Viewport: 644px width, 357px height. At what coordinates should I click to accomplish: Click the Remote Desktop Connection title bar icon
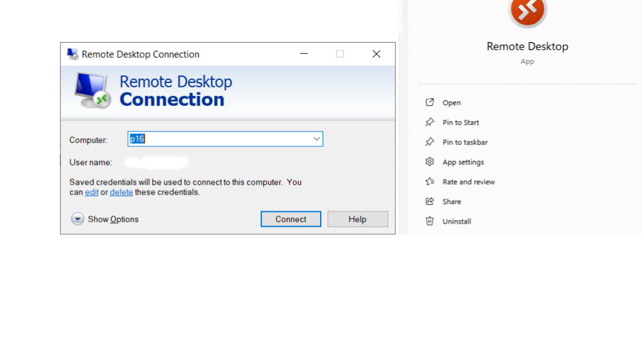pos(73,54)
